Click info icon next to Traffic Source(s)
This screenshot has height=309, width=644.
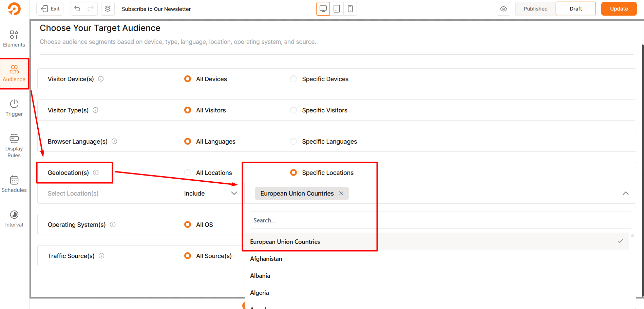click(x=101, y=256)
